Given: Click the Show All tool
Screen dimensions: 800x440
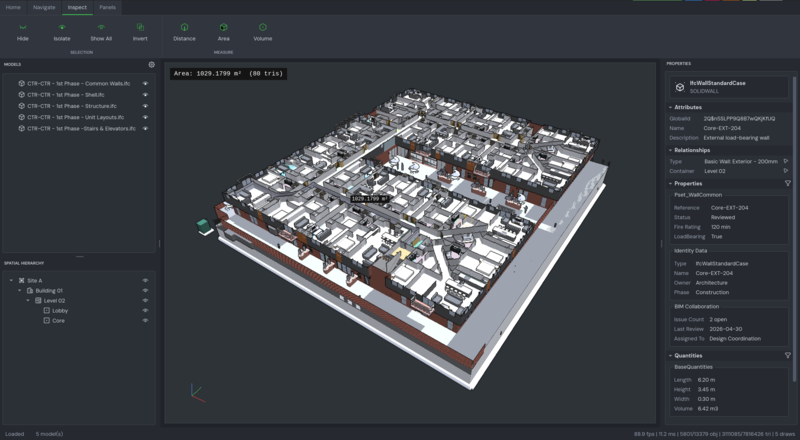Looking at the screenshot, I should coord(101,32).
